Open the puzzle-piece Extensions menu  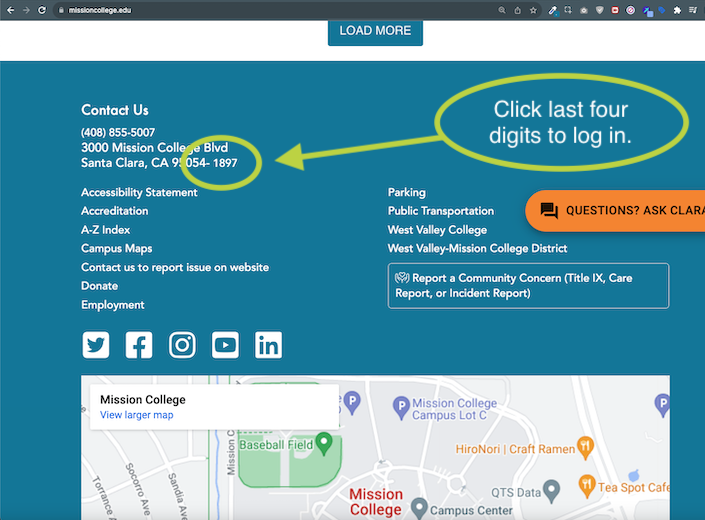click(x=677, y=10)
